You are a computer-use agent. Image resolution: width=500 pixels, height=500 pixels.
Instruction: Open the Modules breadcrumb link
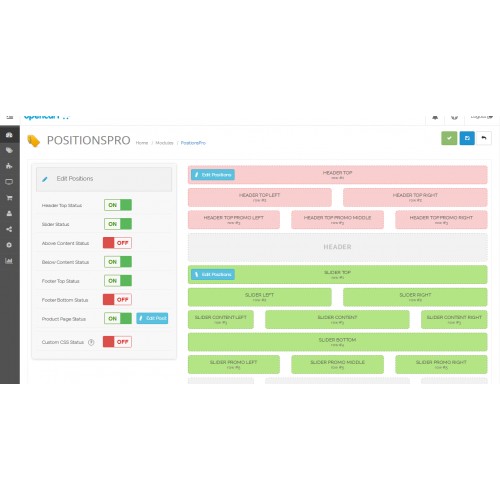(164, 143)
